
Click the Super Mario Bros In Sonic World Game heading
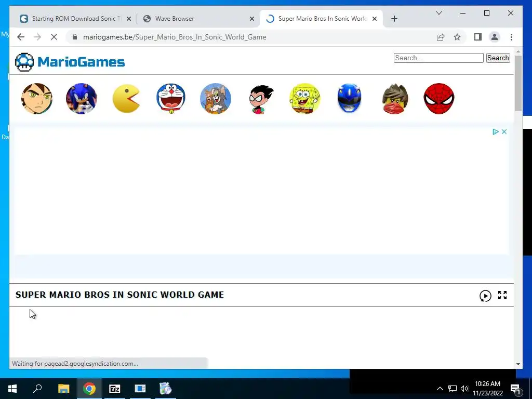(119, 295)
